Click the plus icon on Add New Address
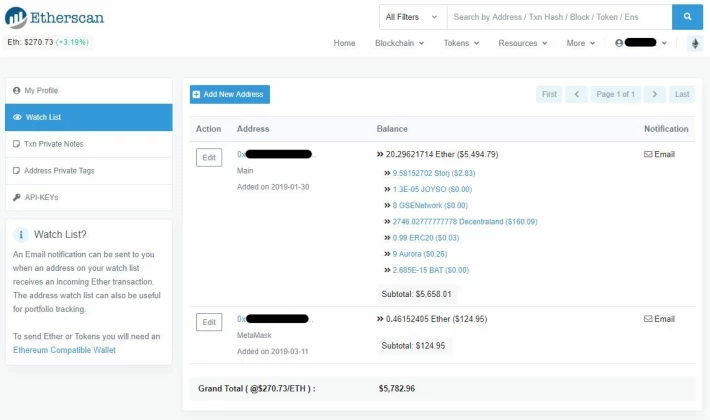 pos(196,95)
